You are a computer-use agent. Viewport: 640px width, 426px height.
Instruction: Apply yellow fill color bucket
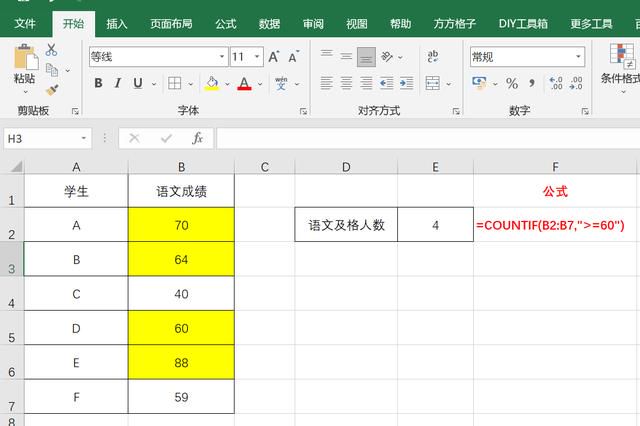click(211, 83)
